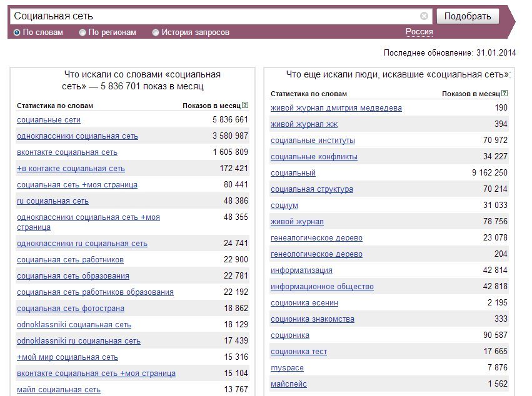Open the plain 'живой журнал' link
Image resolution: width=532 pixels, height=396 pixels.
pyautogui.click(x=297, y=222)
